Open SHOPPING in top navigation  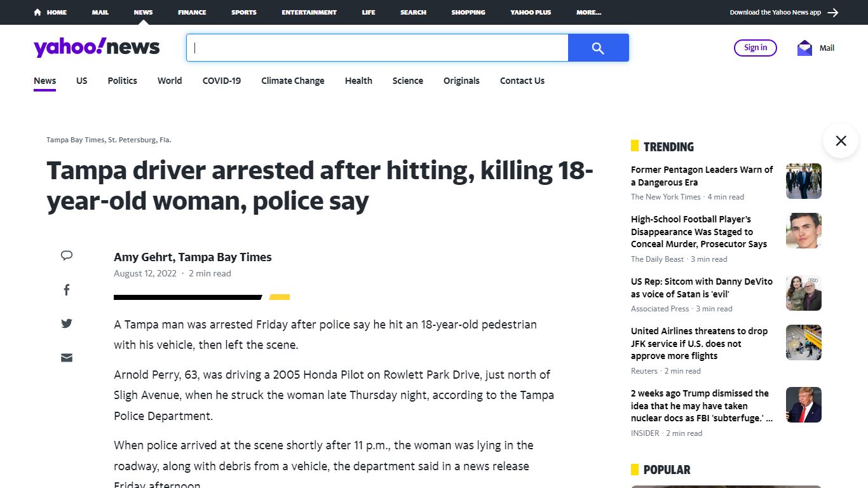point(468,12)
